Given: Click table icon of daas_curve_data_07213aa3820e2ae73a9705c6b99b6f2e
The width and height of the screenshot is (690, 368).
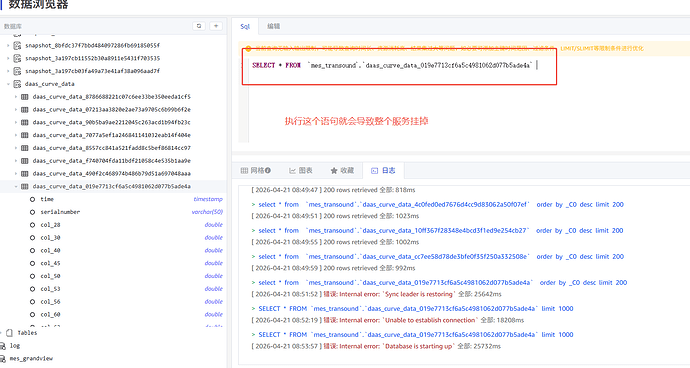Looking at the screenshot, I should coord(25,110).
